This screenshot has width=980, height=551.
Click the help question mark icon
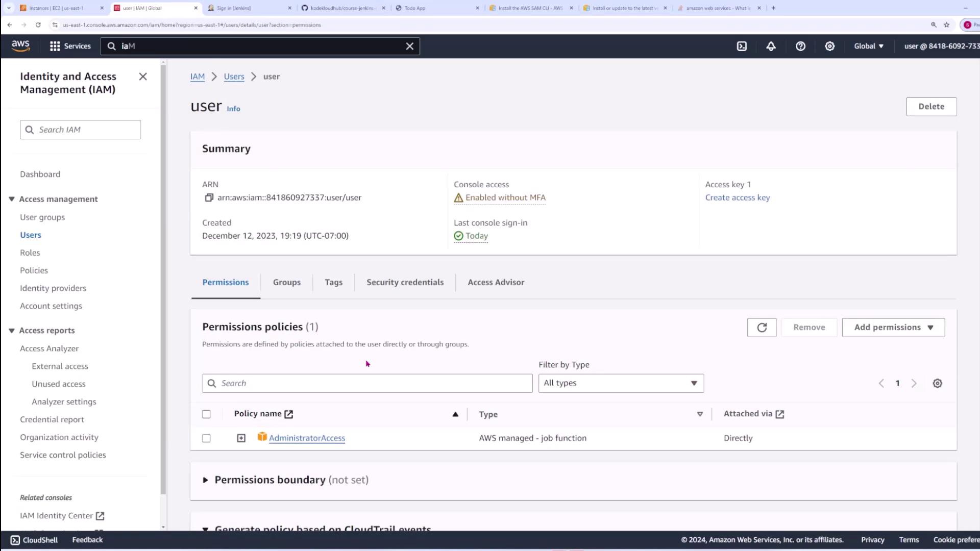[800, 46]
